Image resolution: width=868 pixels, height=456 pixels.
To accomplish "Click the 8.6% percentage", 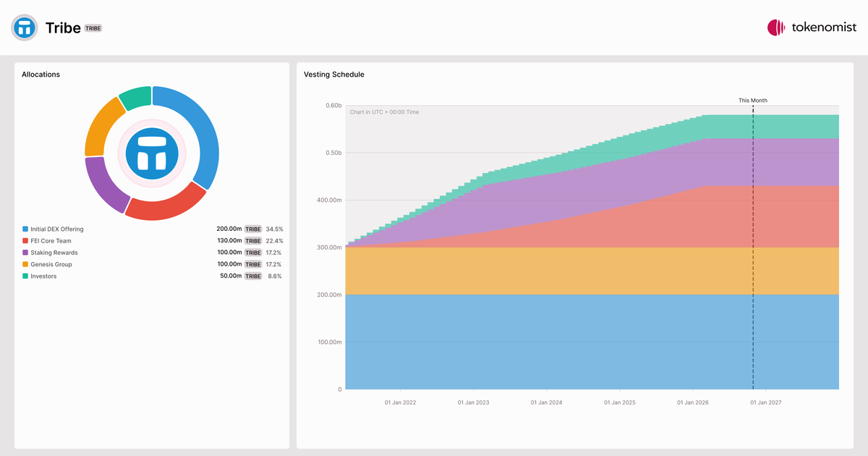I will 275,276.
